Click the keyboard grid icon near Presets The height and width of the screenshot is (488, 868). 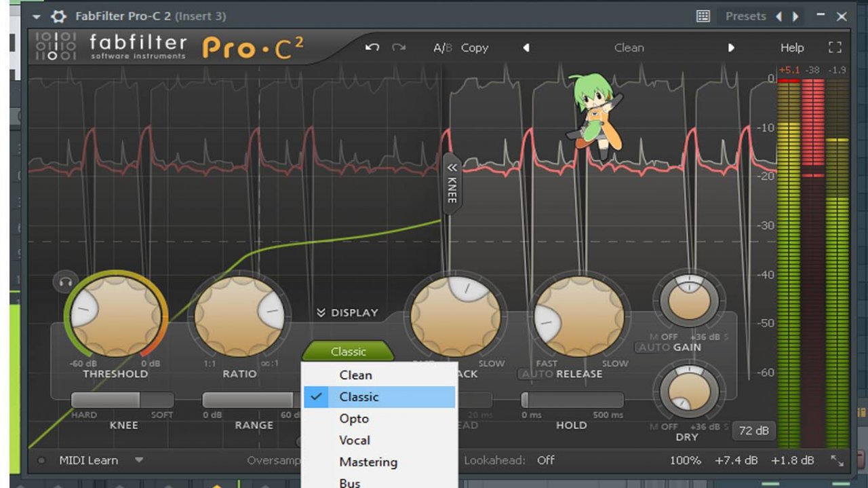[x=703, y=16]
